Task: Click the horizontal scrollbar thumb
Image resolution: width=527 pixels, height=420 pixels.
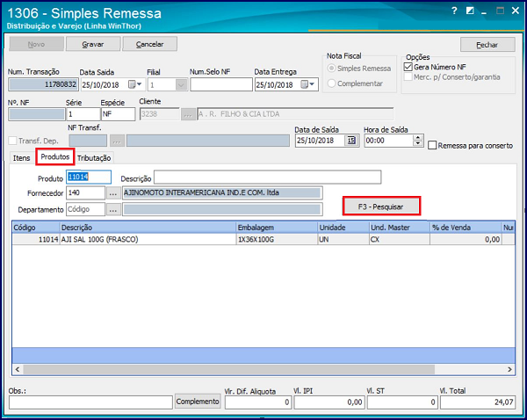Action: tap(228, 369)
